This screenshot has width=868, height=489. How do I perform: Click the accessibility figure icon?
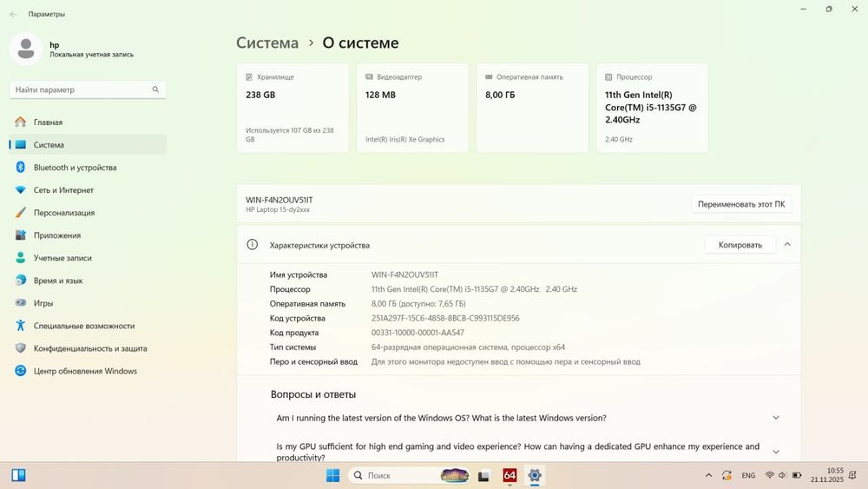tap(21, 327)
